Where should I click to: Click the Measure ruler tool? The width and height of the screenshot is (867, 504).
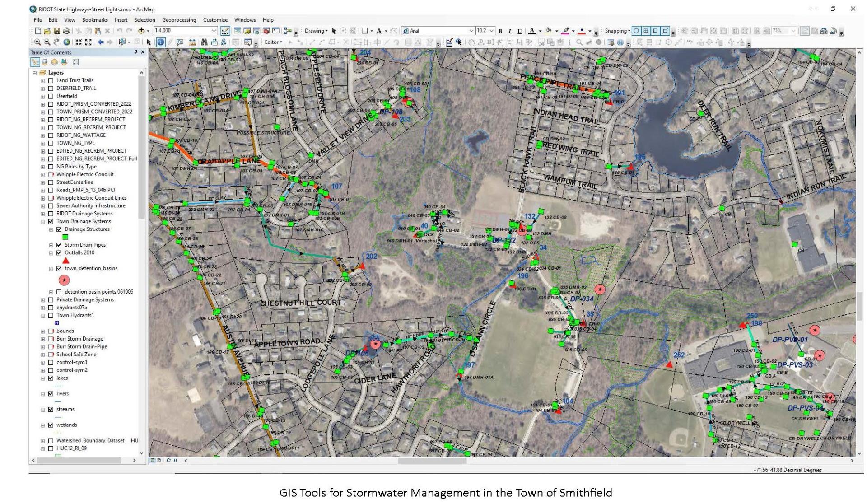pos(192,42)
